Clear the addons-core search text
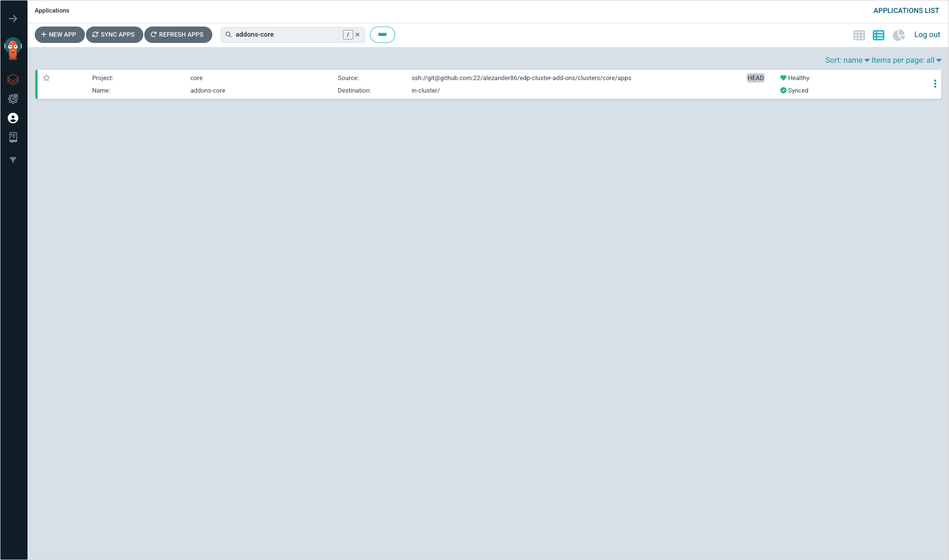Image resolution: width=949 pixels, height=560 pixels. (x=358, y=35)
